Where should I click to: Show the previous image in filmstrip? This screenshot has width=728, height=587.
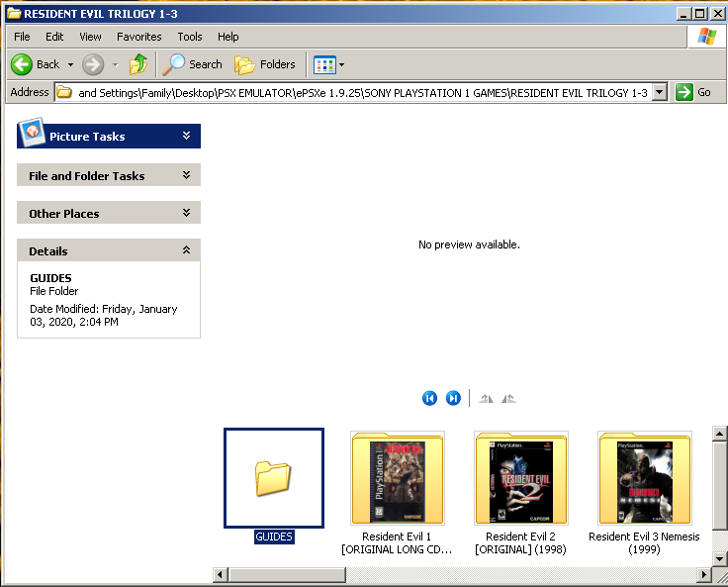429,398
